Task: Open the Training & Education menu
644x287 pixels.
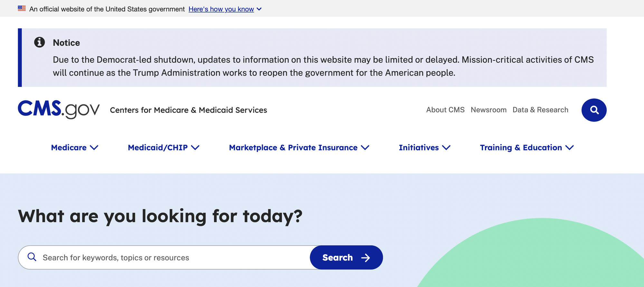Action: [x=521, y=148]
